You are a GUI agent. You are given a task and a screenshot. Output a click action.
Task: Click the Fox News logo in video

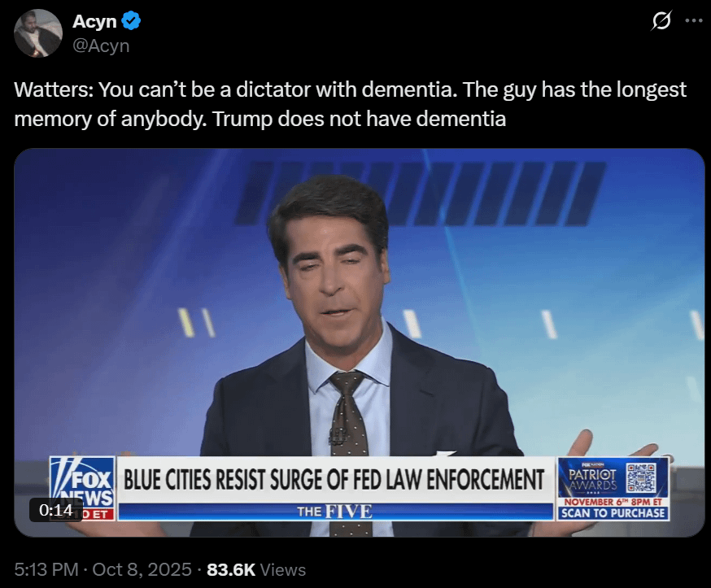82,488
